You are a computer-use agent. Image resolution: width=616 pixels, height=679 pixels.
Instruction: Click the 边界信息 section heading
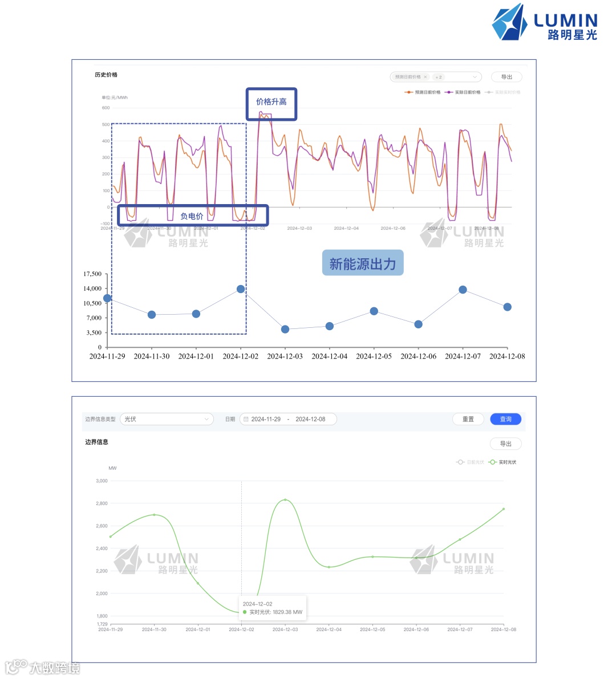point(96,442)
